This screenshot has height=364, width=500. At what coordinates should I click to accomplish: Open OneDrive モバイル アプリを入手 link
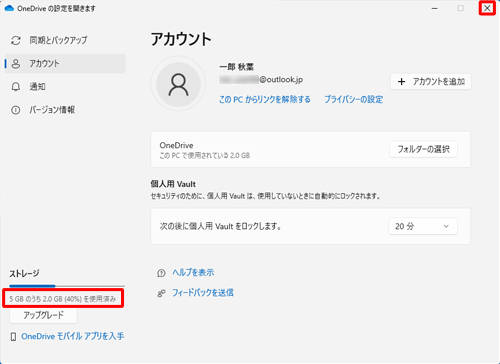click(72, 336)
